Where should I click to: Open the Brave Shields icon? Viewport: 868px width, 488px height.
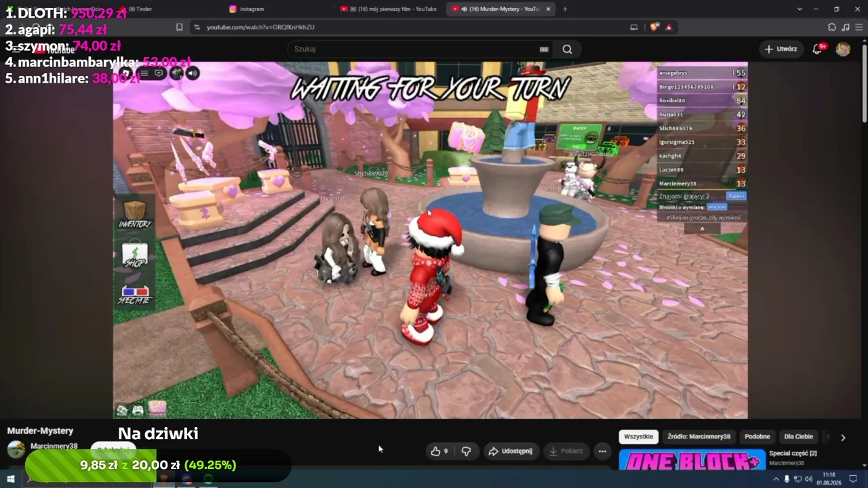(654, 27)
